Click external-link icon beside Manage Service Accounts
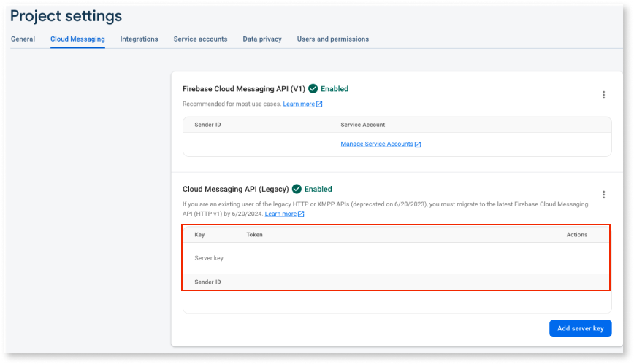 coord(418,144)
